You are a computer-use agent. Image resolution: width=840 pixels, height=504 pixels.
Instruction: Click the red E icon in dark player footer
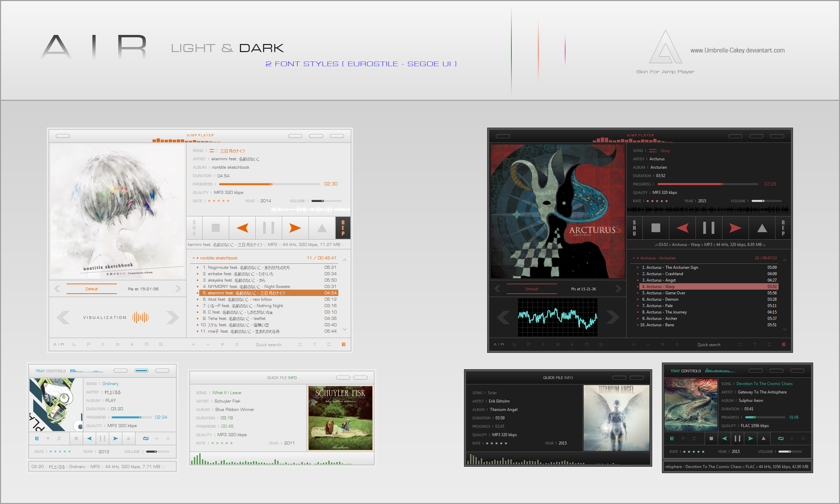[784, 344]
